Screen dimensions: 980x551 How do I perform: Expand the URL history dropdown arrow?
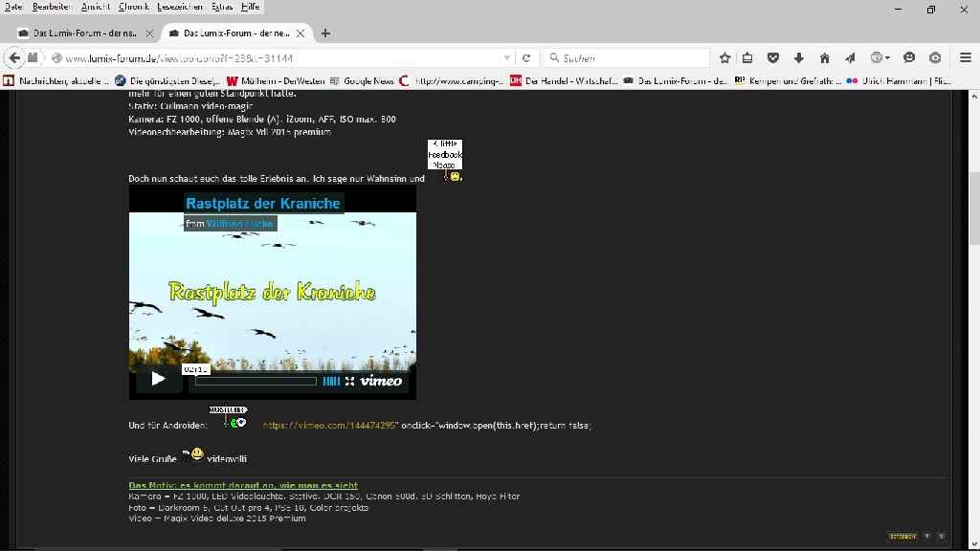pyautogui.click(x=507, y=58)
